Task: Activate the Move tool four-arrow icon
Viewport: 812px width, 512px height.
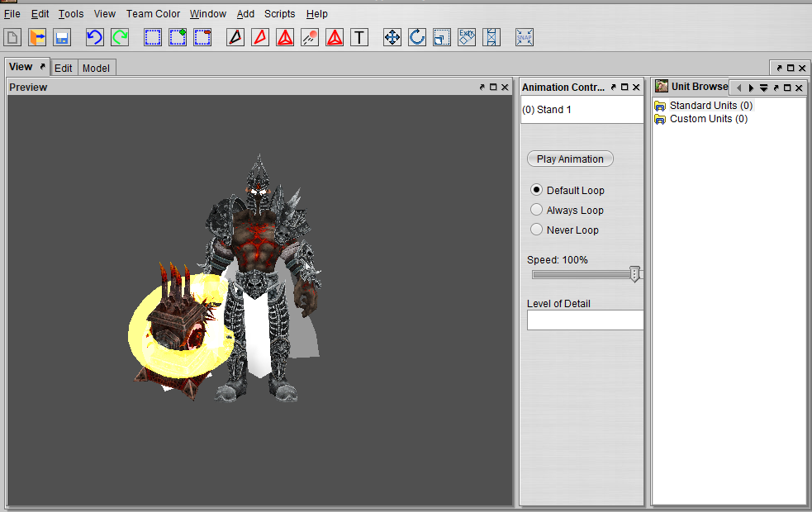Action: click(x=392, y=37)
